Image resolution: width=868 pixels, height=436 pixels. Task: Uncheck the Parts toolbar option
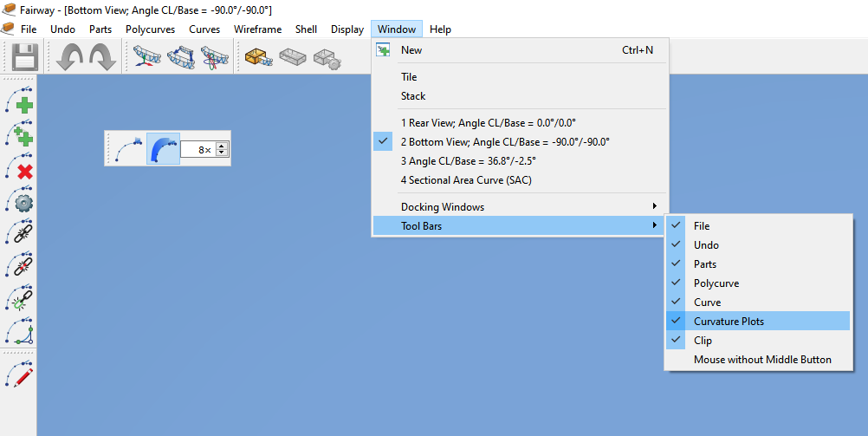pos(758,264)
